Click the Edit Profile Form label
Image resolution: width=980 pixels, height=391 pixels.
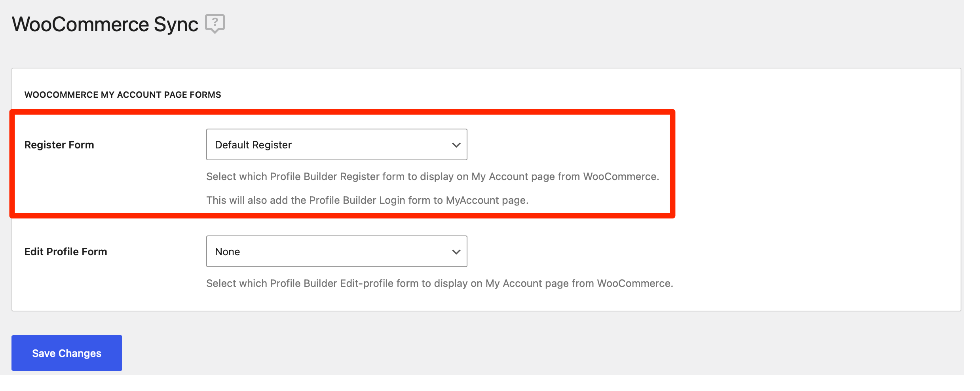click(x=66, y=252)
